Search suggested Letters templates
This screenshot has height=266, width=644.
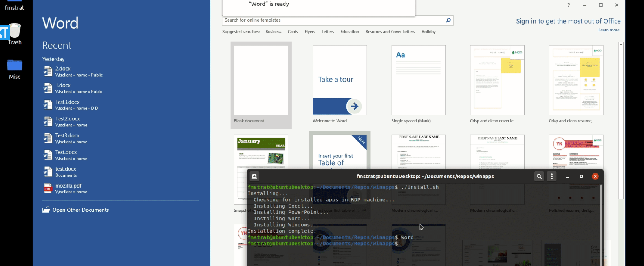pos(328,32)
